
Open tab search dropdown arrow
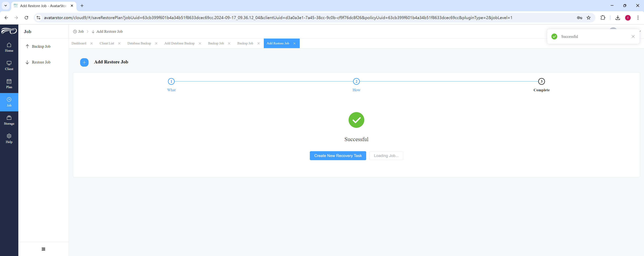tap(5, 5)
